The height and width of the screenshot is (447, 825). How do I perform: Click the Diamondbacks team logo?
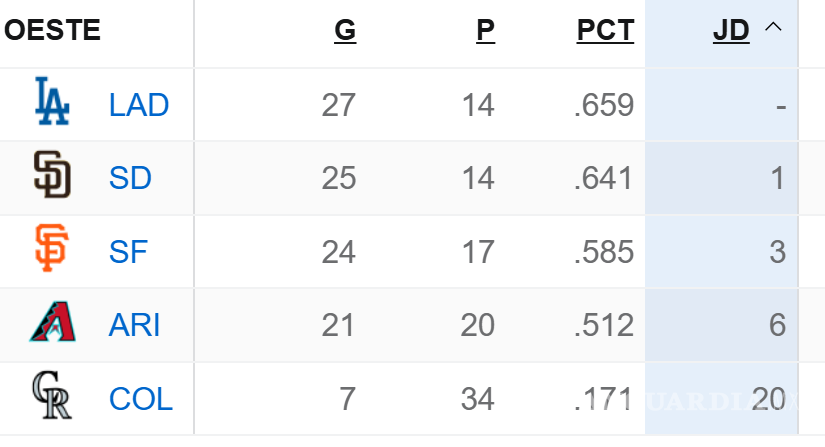click(x=52, y=324)
